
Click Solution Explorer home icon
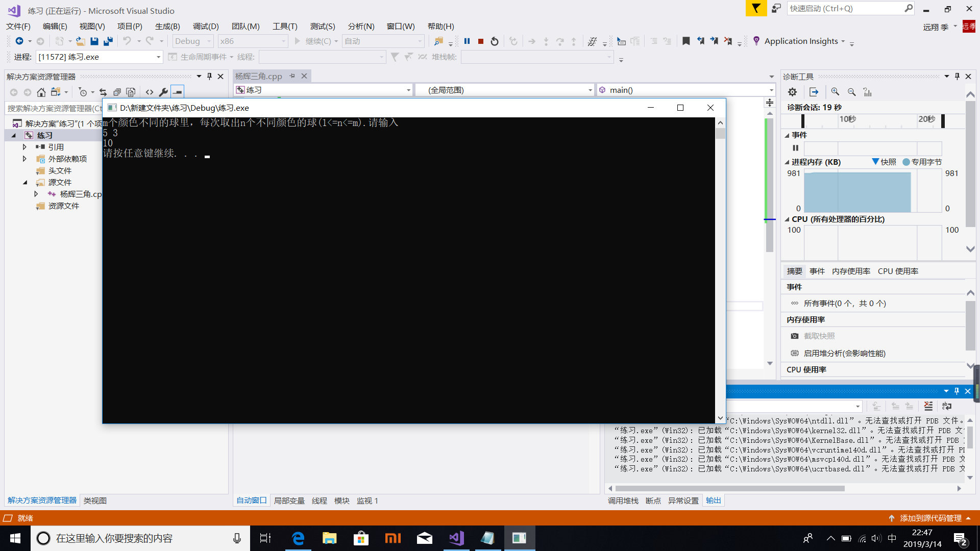tap(41, 92)
